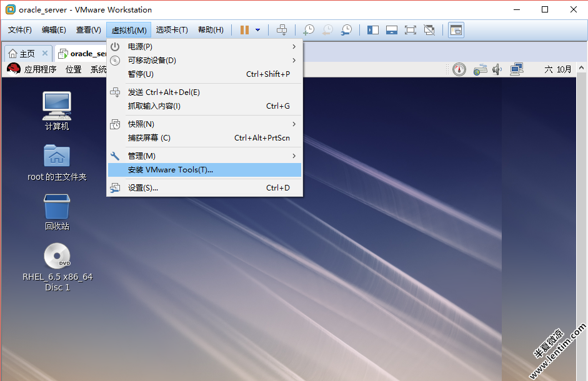Enter full screen mode icon
Screen dimensions: 588x381
click(411, 30)
